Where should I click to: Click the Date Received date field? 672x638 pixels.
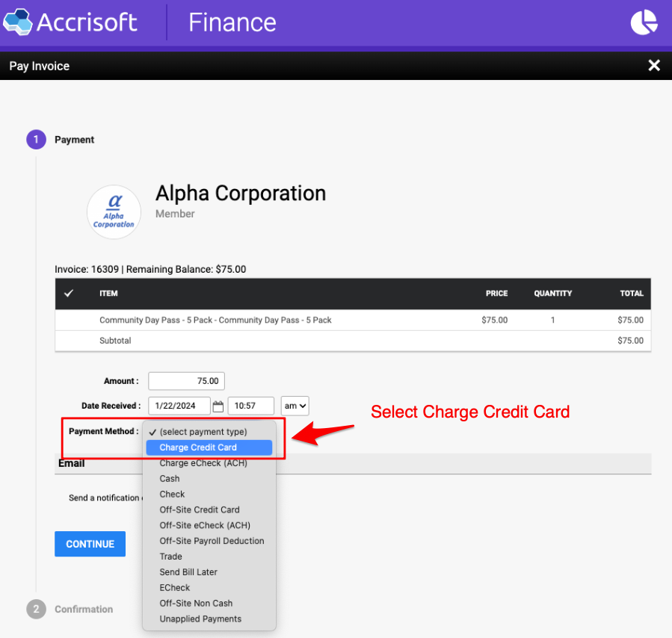[179, 406]
